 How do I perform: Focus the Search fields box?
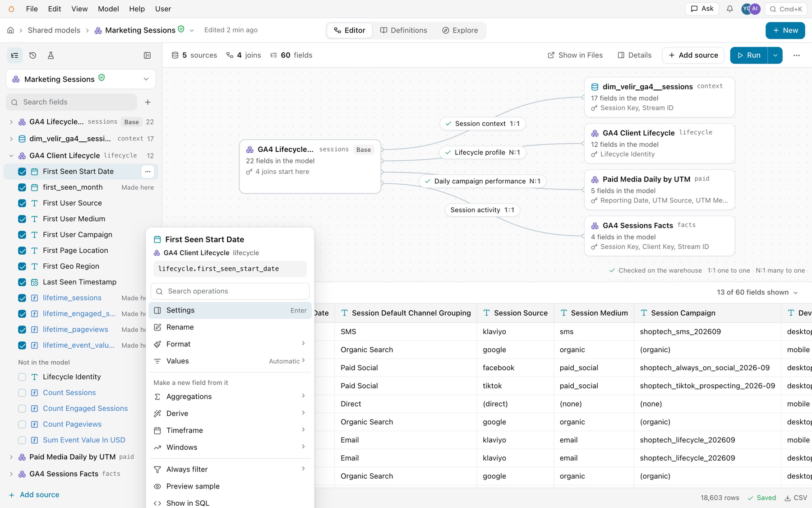[72, 102]
